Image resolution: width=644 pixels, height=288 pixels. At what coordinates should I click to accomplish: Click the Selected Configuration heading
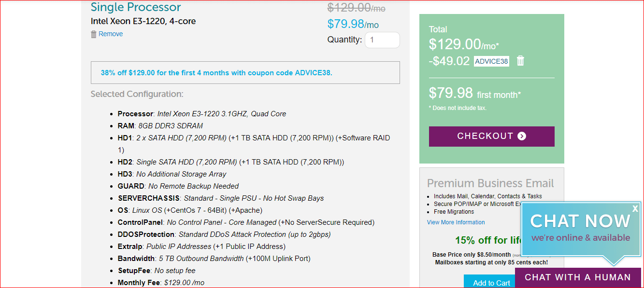pos(137,94)
